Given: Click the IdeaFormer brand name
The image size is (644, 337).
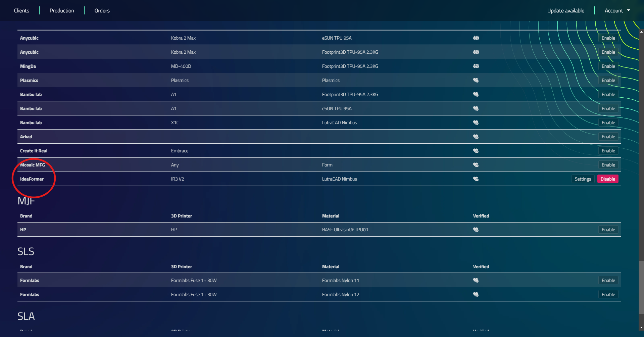Looking at the screenshot, I should [x=32, y=179].
